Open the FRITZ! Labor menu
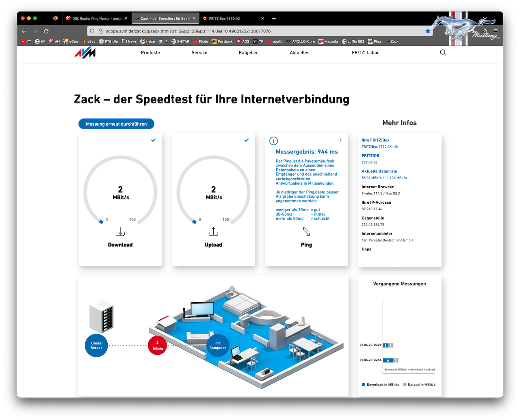This screenshot has height=420, width=520. click(x=365, y=53)
